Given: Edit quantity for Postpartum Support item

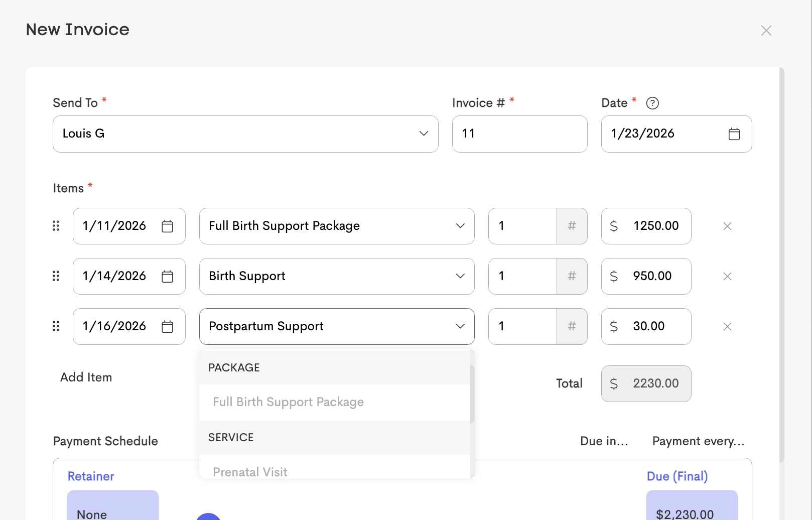Looking at the screenshot, I should (x=522, y=326).
